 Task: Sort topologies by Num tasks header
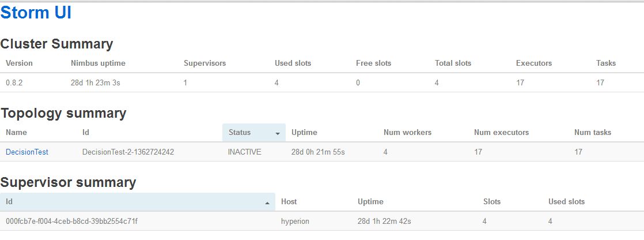(x=593, y=133)
